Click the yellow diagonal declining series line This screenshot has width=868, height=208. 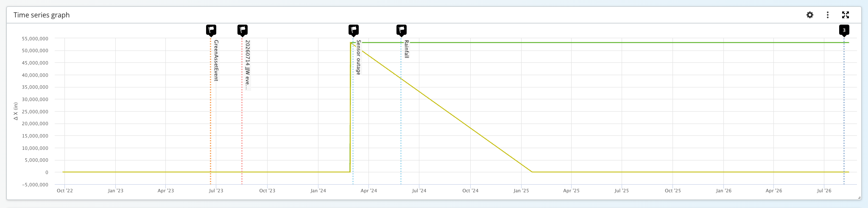click(445, 107)
